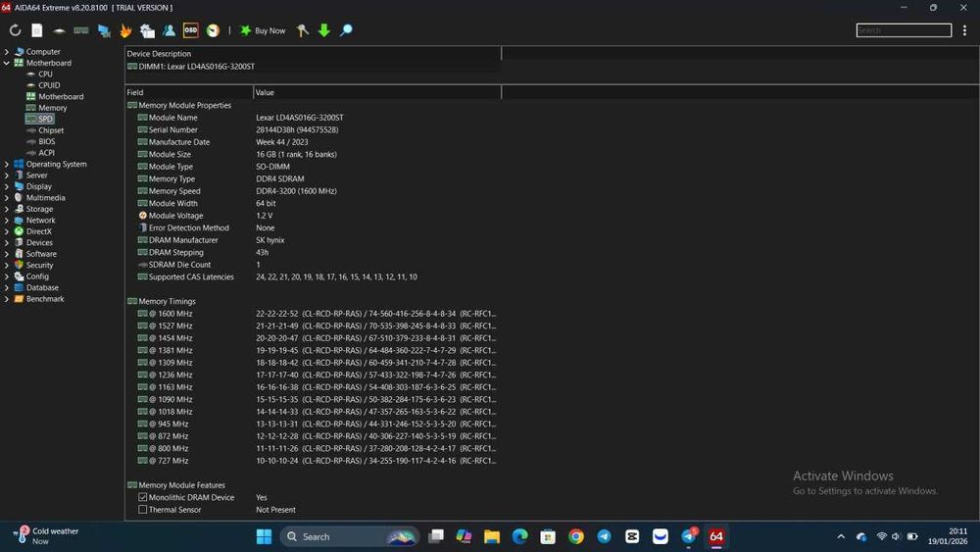Toggle the Monolithic DRAM Device checkbox
Screen dimensions: 980x552
pyautogui.click(x=142, y=498)
